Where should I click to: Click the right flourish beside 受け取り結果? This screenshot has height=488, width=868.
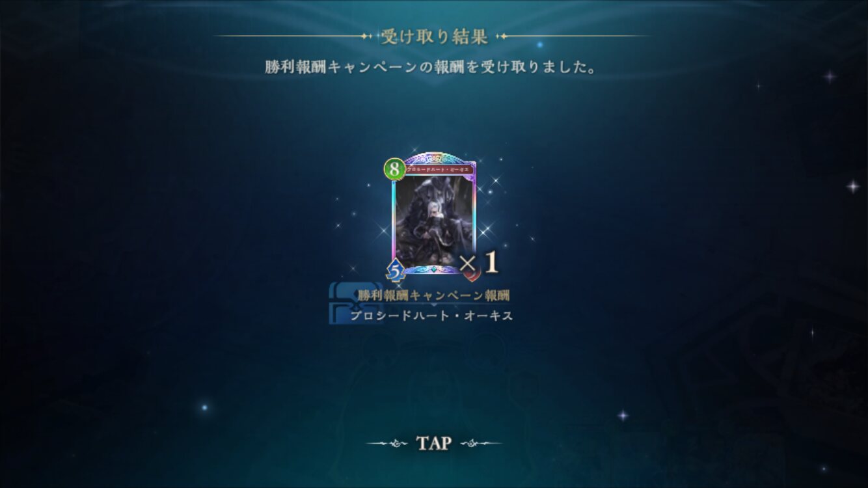[573, 36]
